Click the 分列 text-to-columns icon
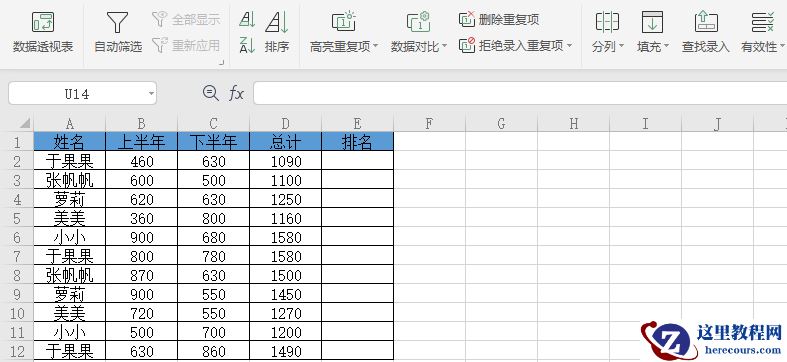 (x=607, y=23)
